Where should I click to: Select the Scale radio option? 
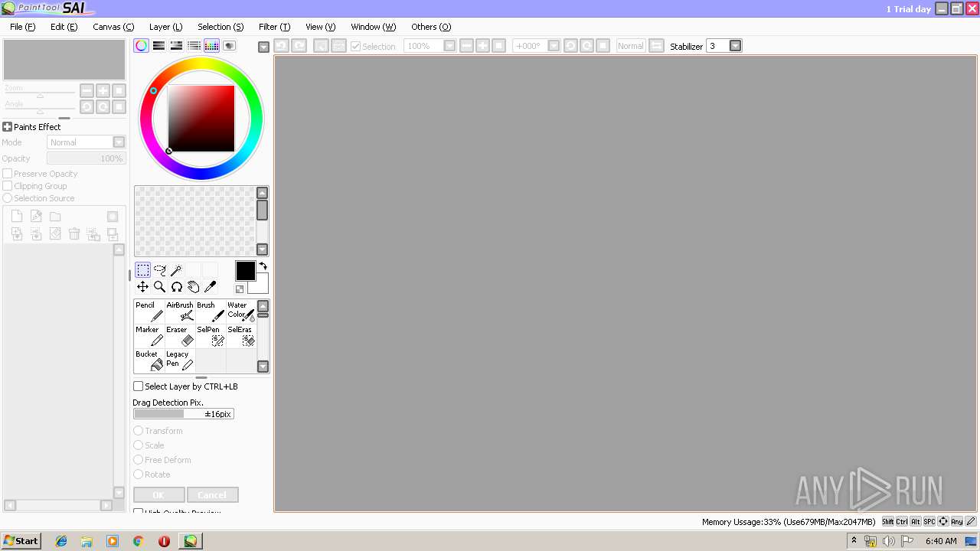(139, 445)
